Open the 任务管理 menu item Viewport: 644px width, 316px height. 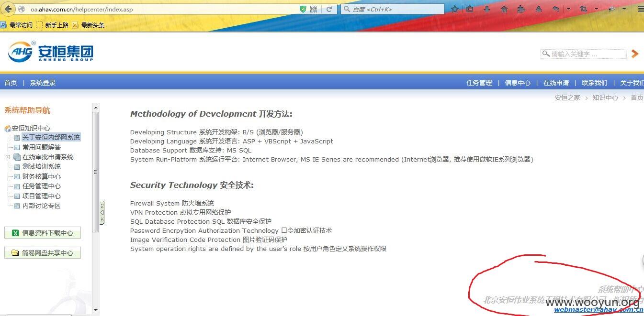[479, 83]
